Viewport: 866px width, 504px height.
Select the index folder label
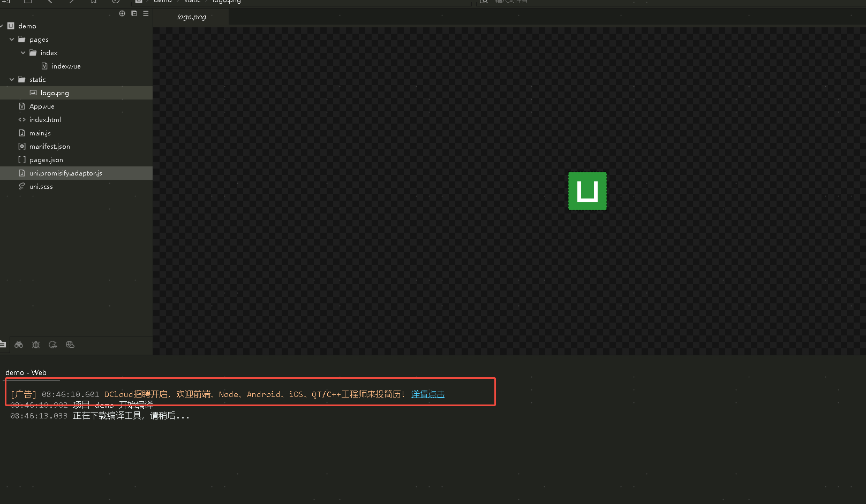click(x=49, y=52)
